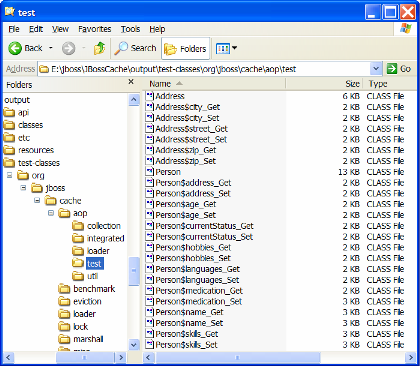Open the Help menu
This screenshot has height=366, width=420.
[x=157, y=29]
